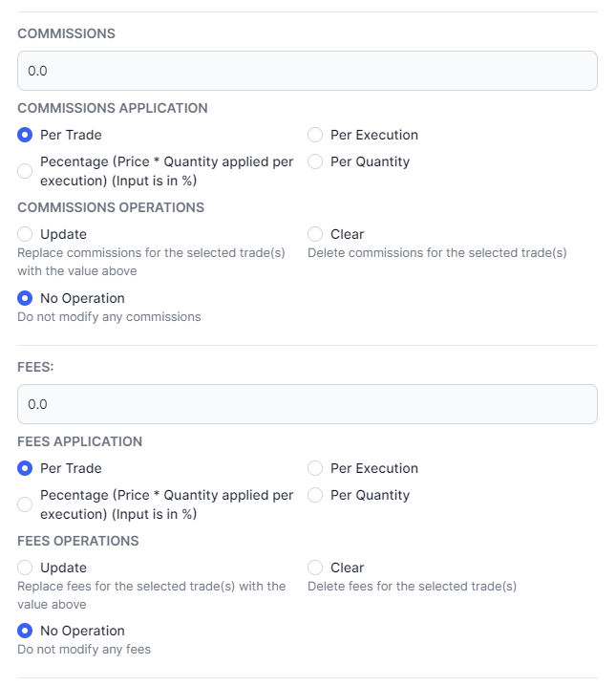616x686 pixels.
Task: Click the Fees value input field
Action: pos(307,404)
